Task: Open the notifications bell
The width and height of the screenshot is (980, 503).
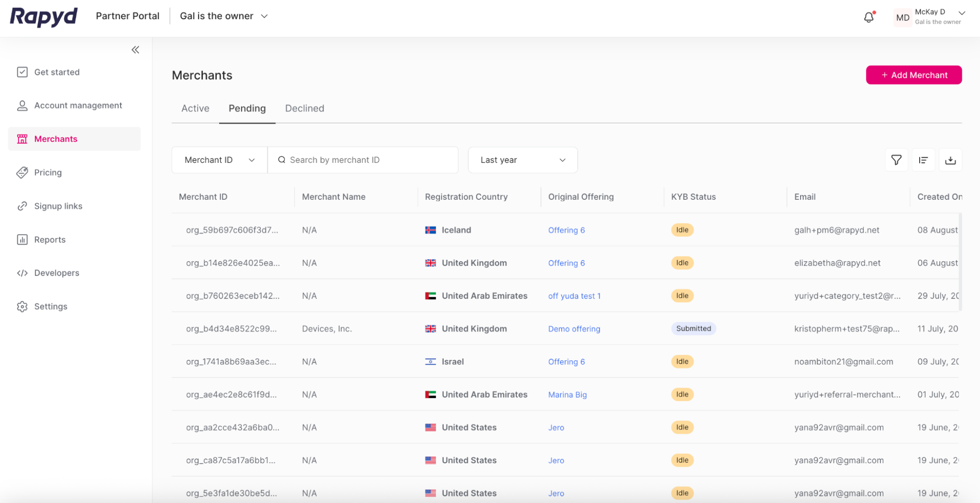Action: (868, 17)
